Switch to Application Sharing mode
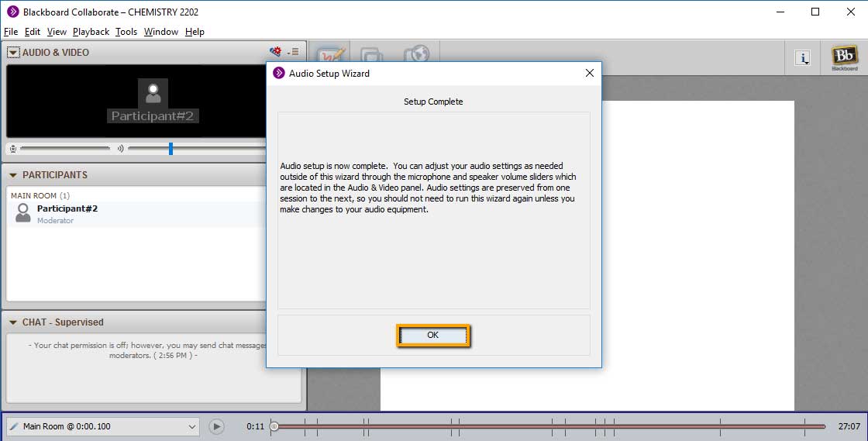 371,56
